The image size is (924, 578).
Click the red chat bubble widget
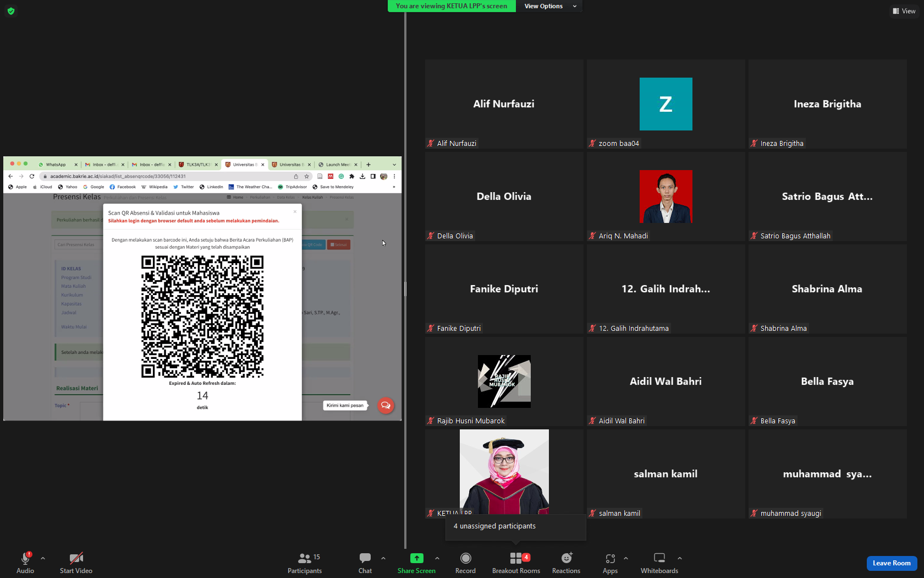point(386,405)
